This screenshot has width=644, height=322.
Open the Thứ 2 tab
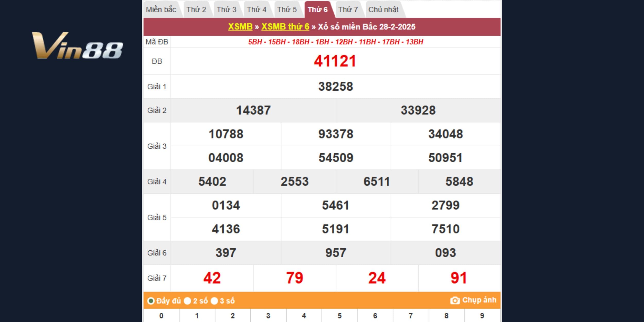pyautogui.click(x=196, y=10)
